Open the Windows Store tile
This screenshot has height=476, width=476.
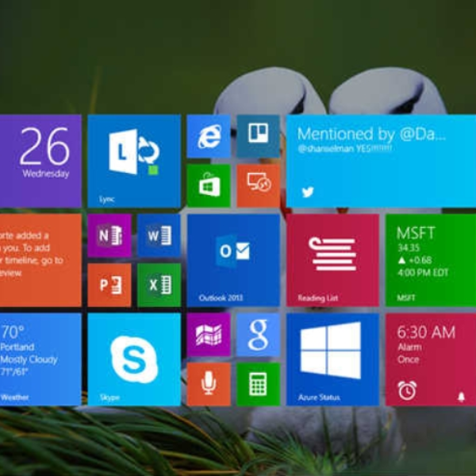tap(209, 186)
